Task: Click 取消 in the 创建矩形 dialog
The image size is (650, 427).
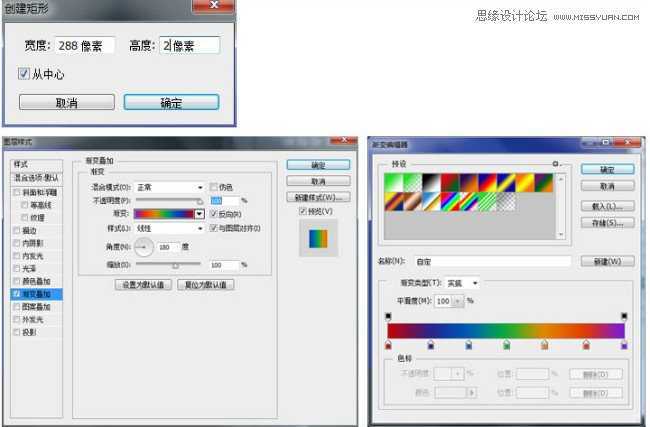Action: pos(67,102)
